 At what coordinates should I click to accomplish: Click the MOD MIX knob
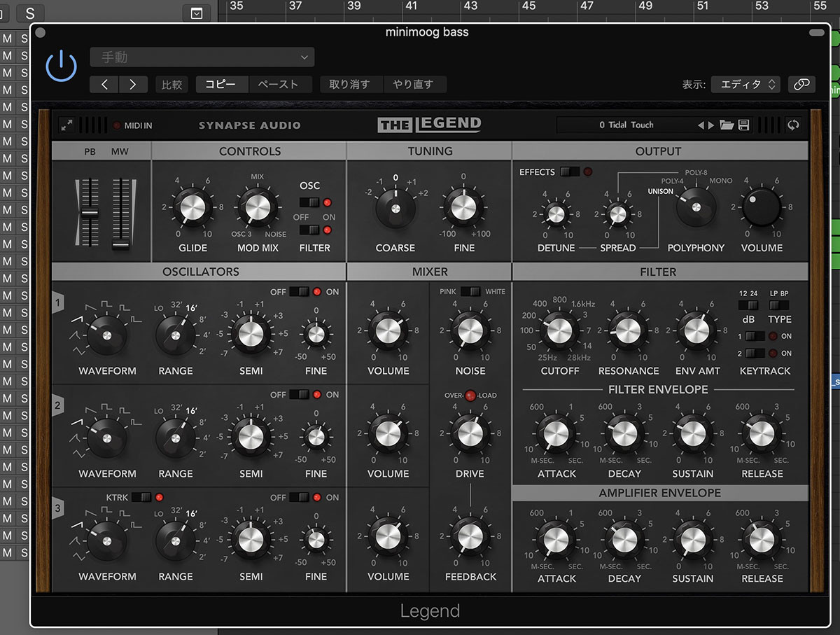pos(257,208)
